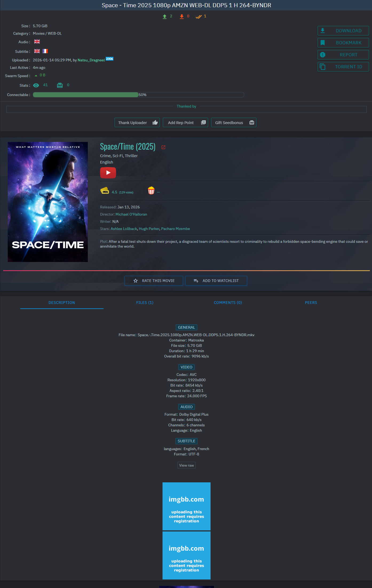Click the French flag in Subtitle row
The height and width of the screenshot is (588, 372).
point(45,51)
